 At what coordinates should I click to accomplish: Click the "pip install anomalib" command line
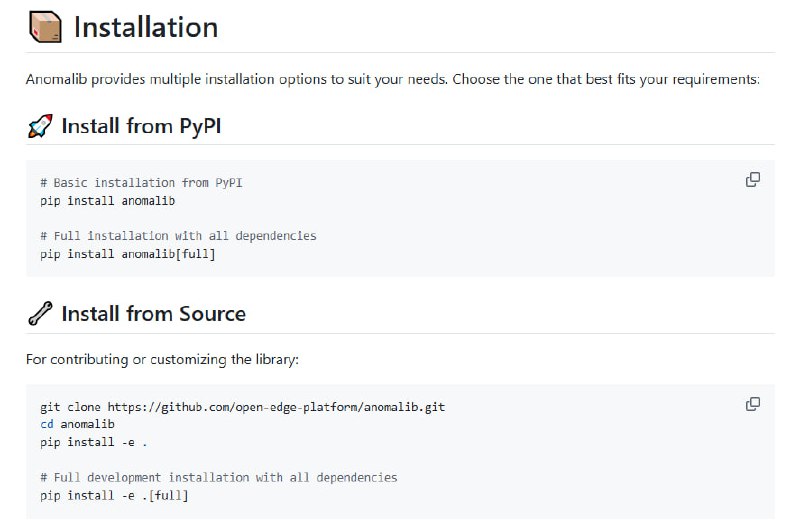point(108,201)
